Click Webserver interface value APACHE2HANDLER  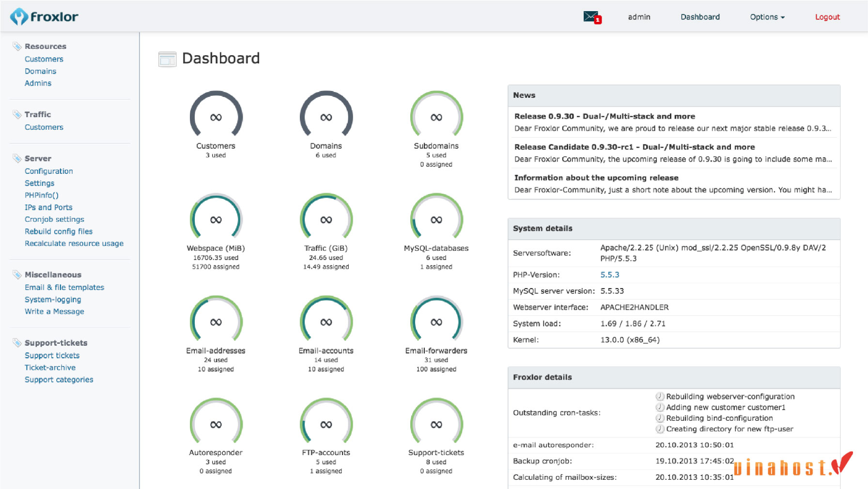click(x=635, y=307)
